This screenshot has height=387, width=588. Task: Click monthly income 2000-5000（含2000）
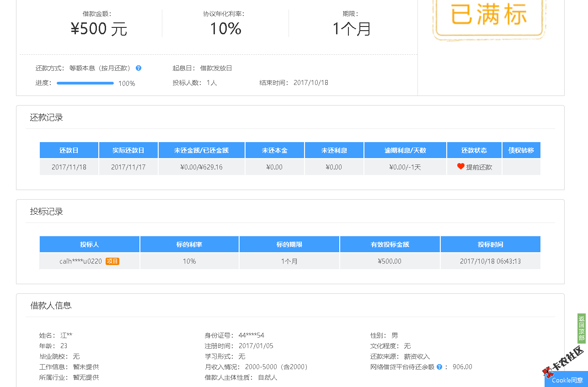coord(278,367)
